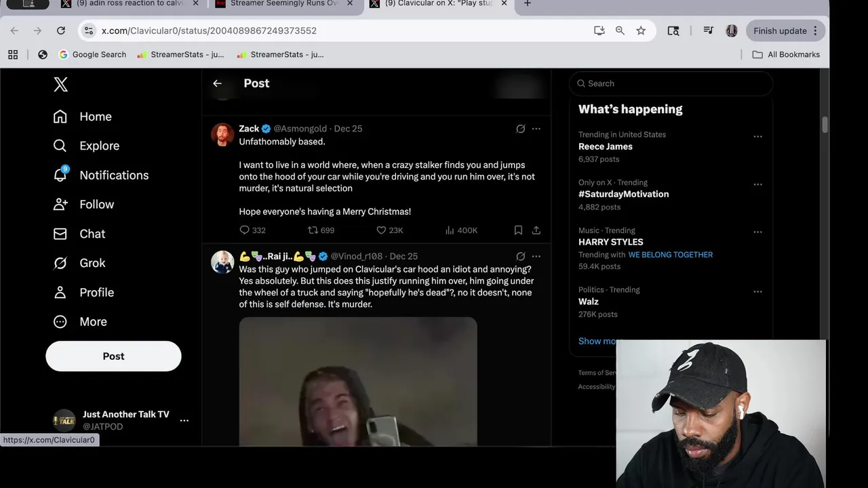Play the video in Rai ji's post

358,382
